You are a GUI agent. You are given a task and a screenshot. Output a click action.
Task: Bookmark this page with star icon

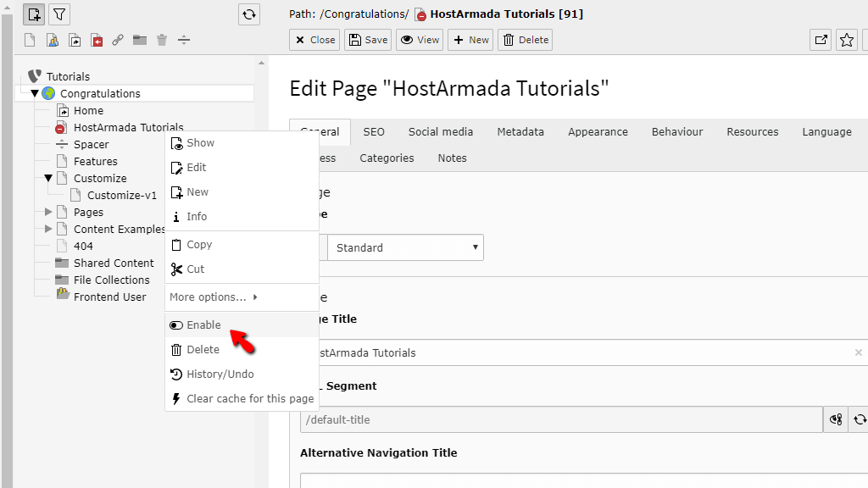pyautogui.click(x=847, y=40)
